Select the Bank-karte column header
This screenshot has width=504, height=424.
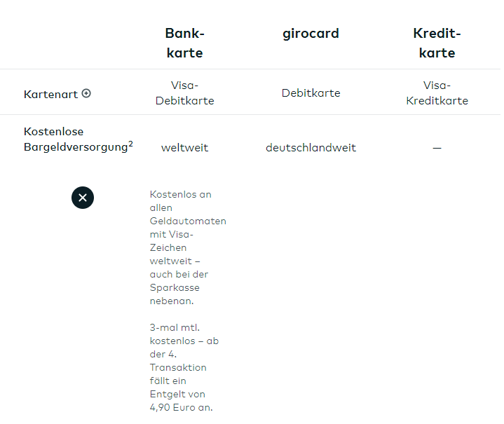click(184, 43)
